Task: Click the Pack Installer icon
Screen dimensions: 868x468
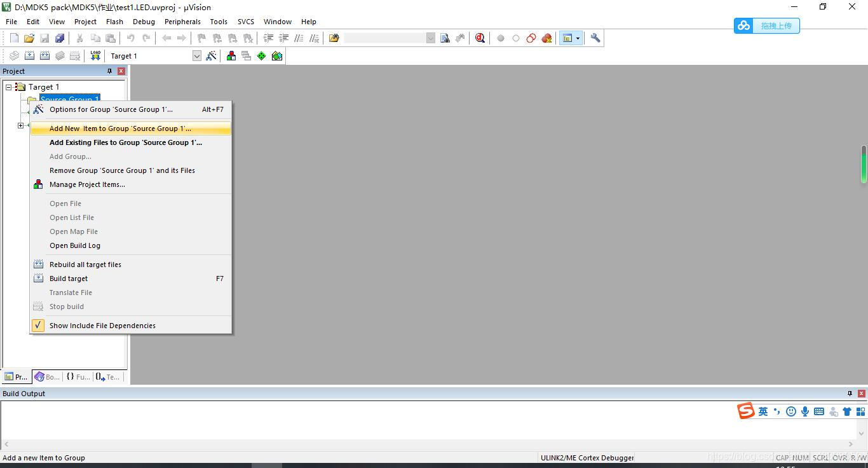Action: point(277,56)
